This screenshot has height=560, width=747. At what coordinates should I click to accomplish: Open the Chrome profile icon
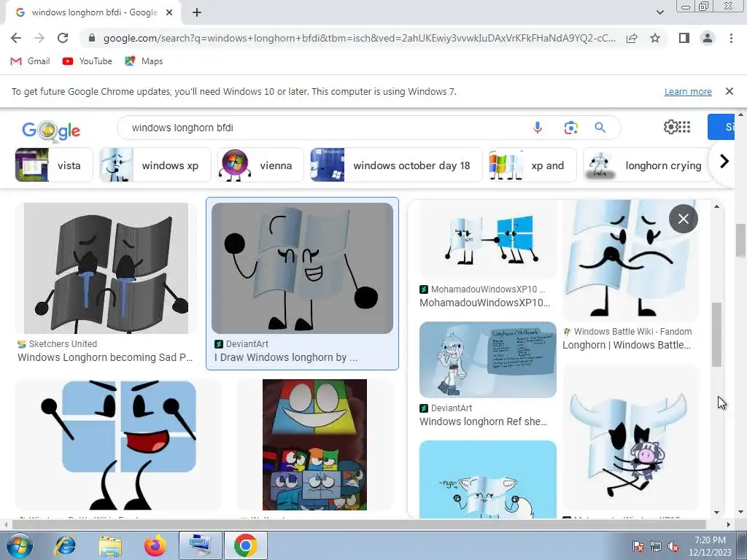coord(708,38)
